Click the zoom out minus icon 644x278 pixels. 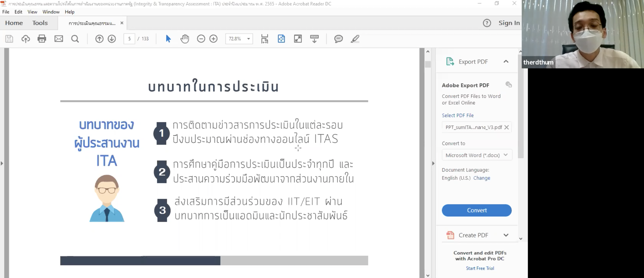(201, 39)
